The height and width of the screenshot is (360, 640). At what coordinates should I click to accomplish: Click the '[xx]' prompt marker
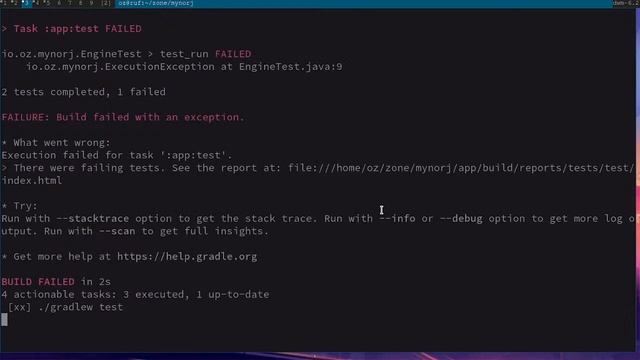[x=20, y=307]
